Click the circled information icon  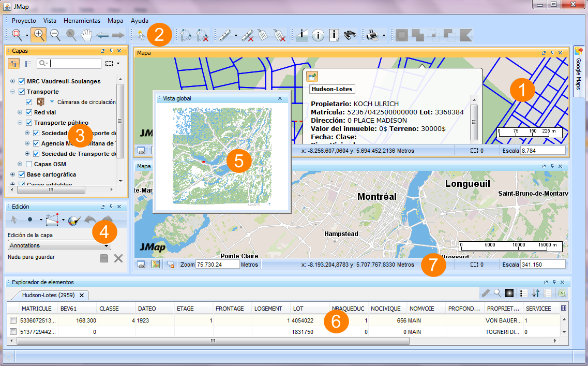click(318, 35)
